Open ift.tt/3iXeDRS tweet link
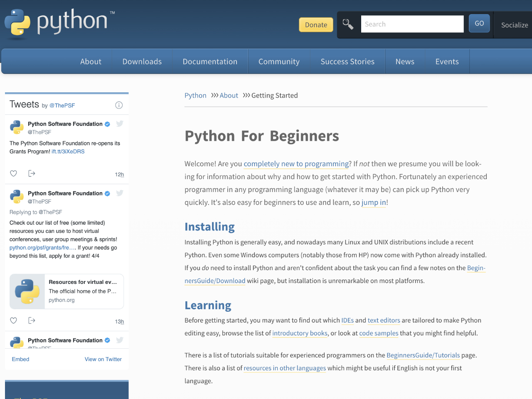 [x=68, y=151]
